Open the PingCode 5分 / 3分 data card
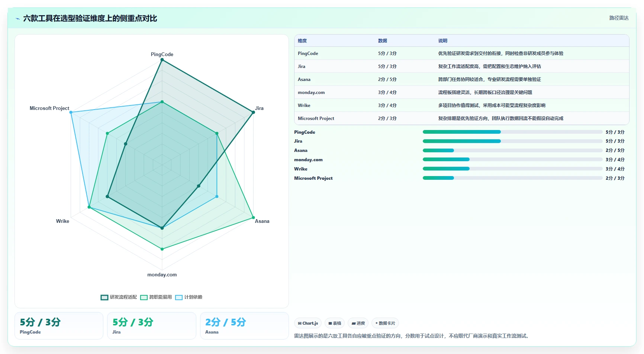This screenshot has width=644, height=354. (x=59, y=326)
